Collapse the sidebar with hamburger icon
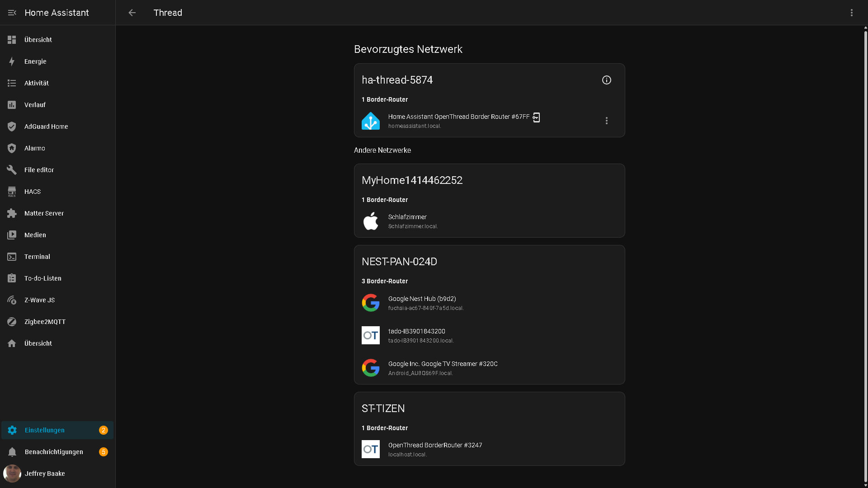 tap(12, 13)
